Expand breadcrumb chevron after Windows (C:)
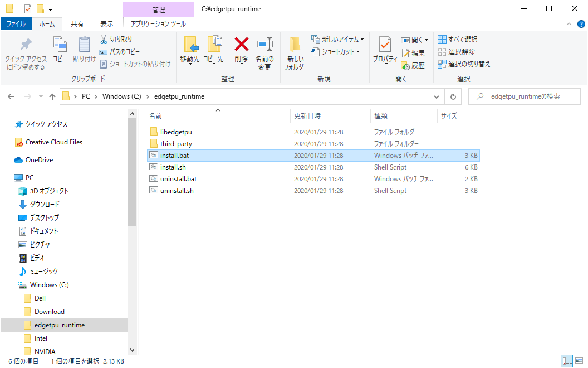The image size is (588, 368). point(148,97)
